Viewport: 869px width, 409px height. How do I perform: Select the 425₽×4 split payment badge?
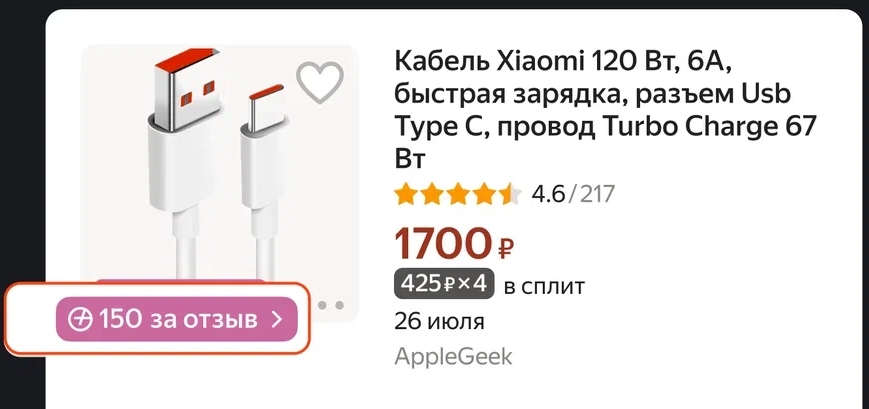[443, 285]
